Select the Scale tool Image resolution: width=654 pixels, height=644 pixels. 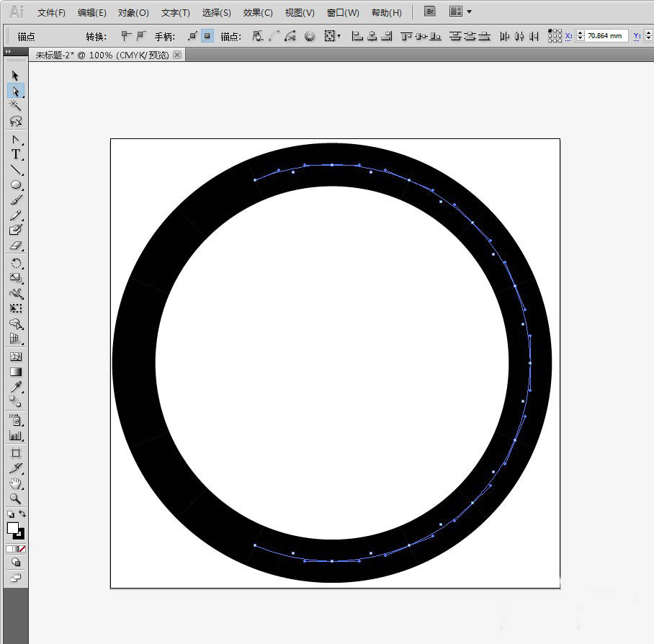[15, 278]
